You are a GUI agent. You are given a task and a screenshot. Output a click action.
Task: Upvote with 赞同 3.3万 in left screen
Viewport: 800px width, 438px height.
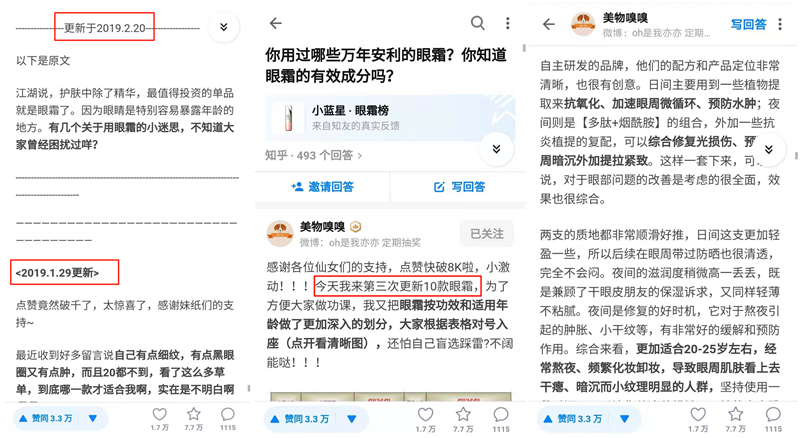pos(45,418)
